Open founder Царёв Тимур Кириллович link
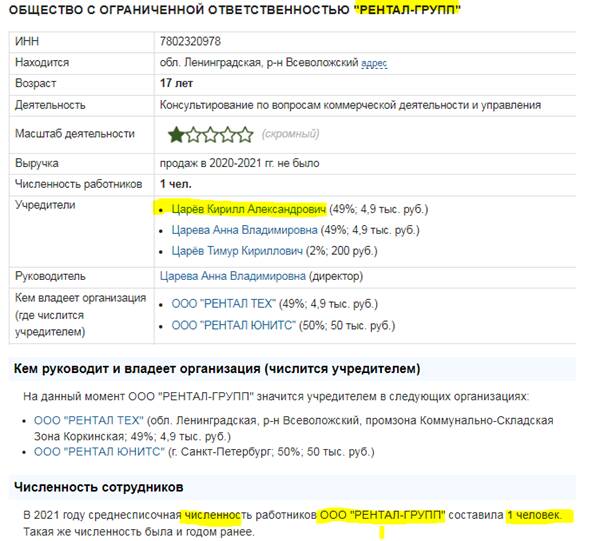Image resolution: width=596 pixels, height=541 pixels. pos(237,251)
